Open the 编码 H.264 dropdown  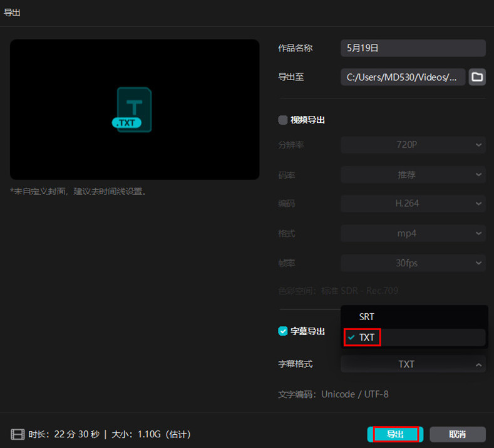click(413, 204)
